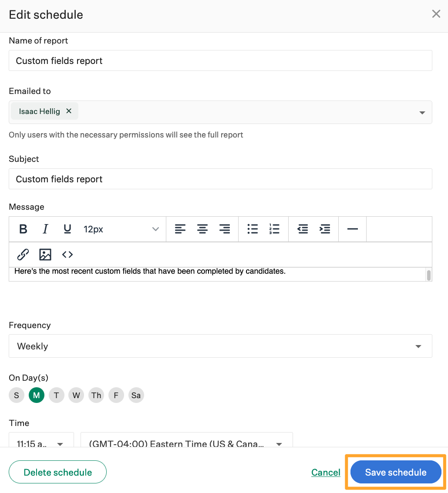Viewport: 448px width, 493px height.
Task: Click the message editor scrollbar
Action: 428,275
